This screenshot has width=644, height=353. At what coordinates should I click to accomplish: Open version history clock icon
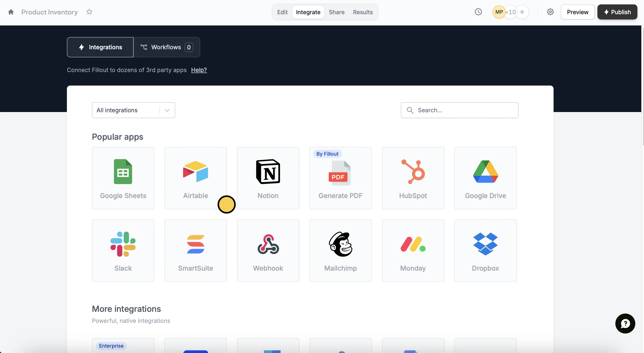pos(478,12)
